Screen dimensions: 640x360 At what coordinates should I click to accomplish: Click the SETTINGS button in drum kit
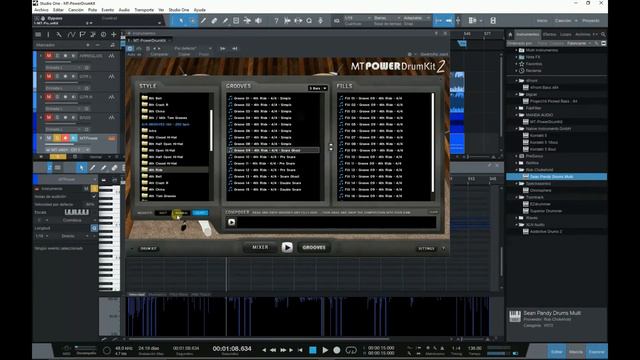click(x=426, y=248)
